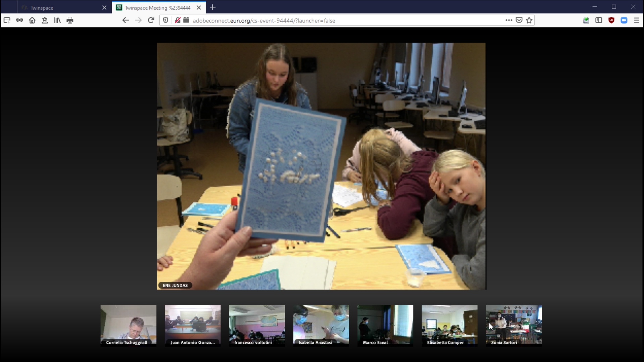Go back to previous page
Image resolution: width=644 pixels, height=362 pixels.
[125, 20]
